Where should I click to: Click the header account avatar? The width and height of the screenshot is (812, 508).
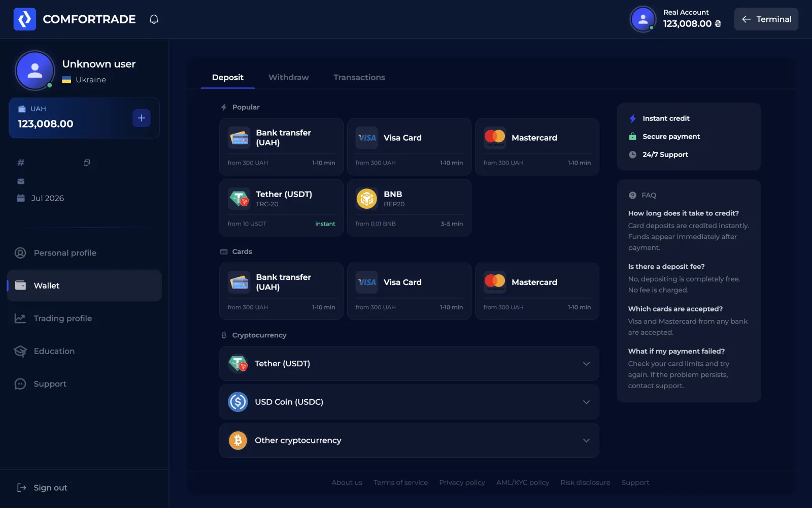pyautogui.click(x=643, y=19)
